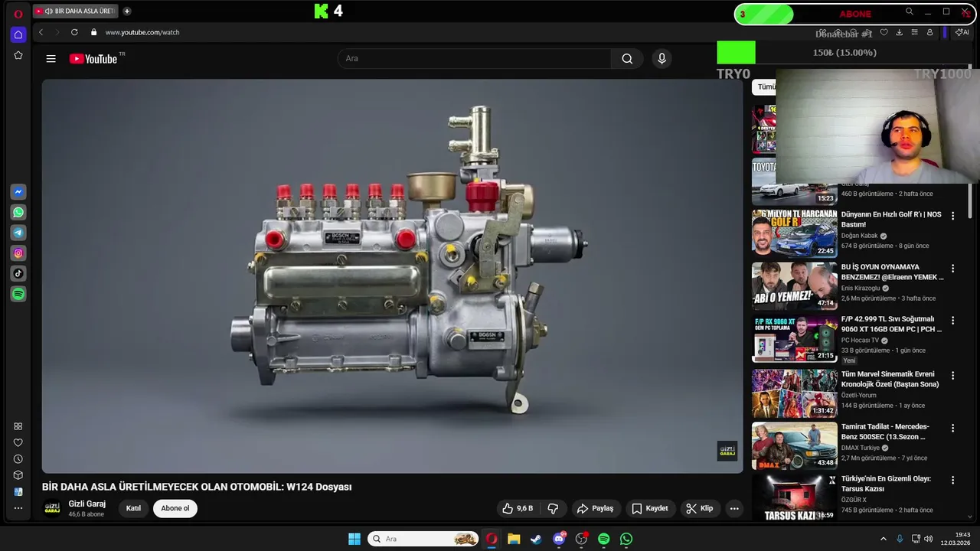Screen dimensions: 980x551
Task: Open the Opera main menu logo
Action: tap(18, 13)
